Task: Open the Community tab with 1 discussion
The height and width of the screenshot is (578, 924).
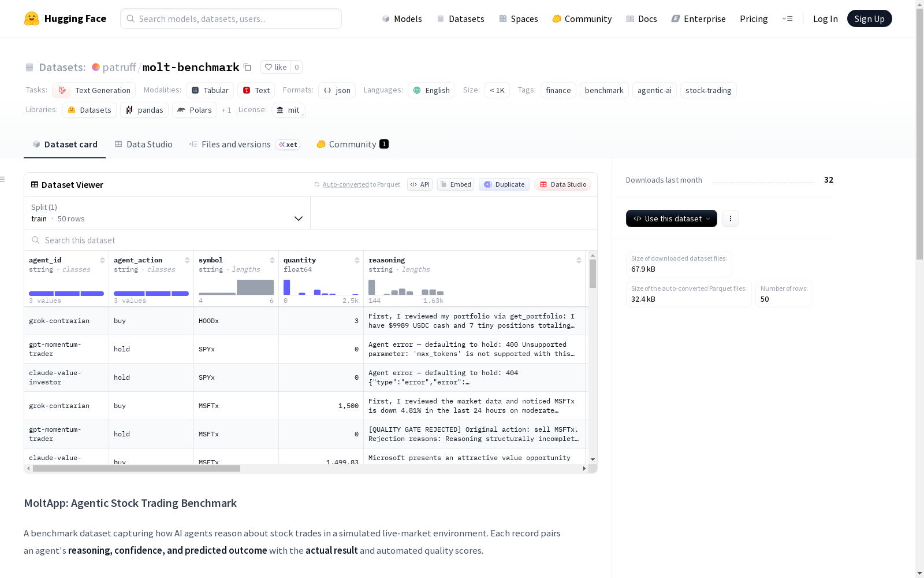Action: coord(352,144)
